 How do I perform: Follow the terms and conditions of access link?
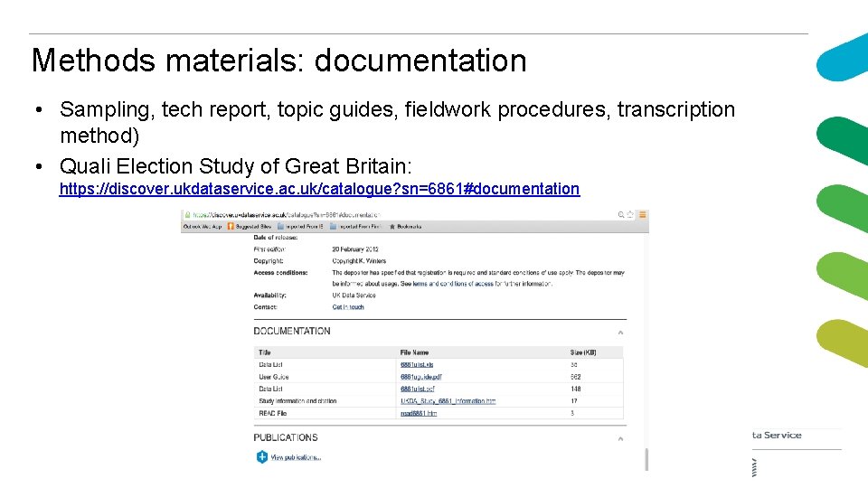pos(453,284)
